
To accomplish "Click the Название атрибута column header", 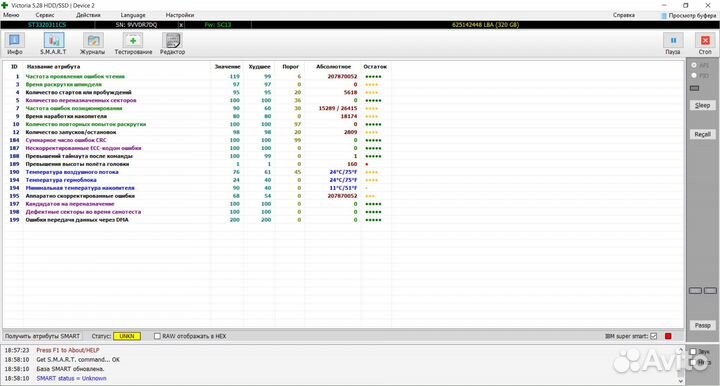I will click(x=53, y=67).
